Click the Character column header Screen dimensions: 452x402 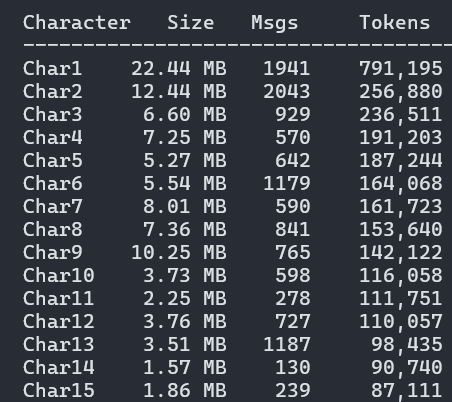tap(77, 23)
